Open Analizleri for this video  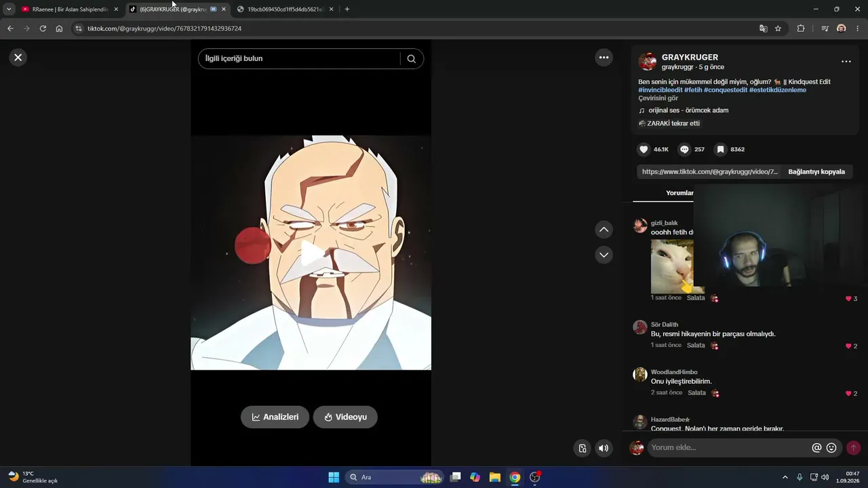pos(275,417)
